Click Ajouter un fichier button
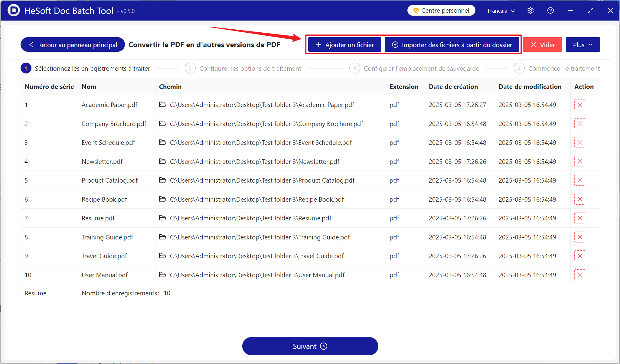This screenshot has height=364, width=620. tap(345, 45)
